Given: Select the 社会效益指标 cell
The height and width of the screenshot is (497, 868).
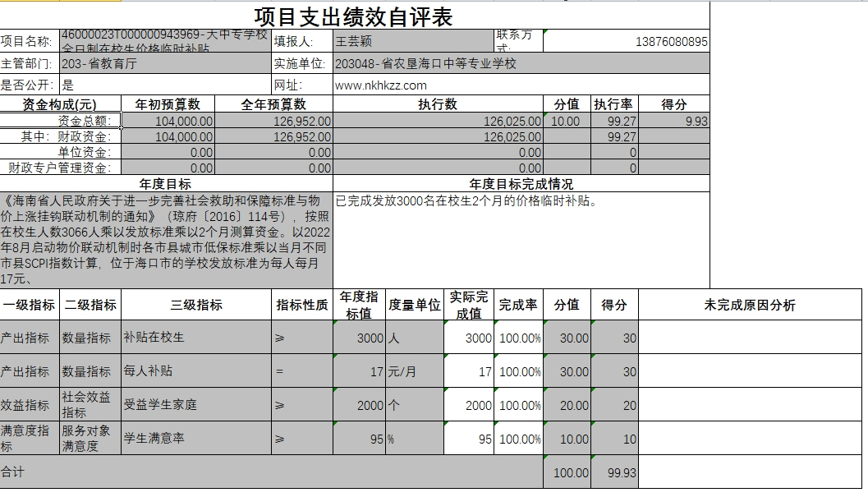Looking at the screenshot, I should 90,405.
